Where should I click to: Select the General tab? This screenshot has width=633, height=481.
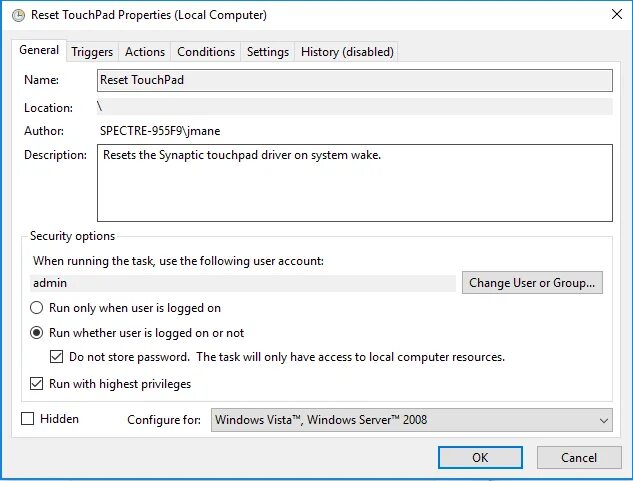tap(39, 50)
